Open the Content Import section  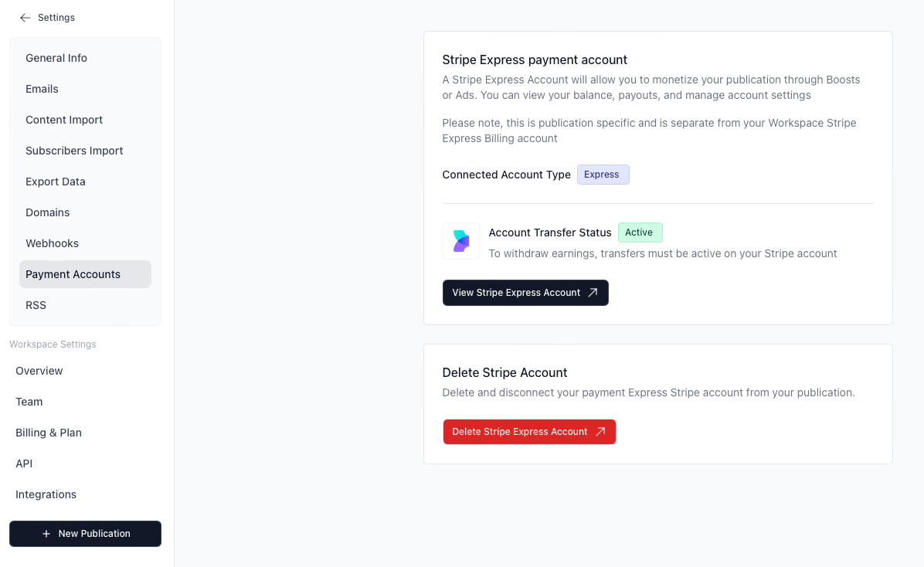click(x=64, y=120)
